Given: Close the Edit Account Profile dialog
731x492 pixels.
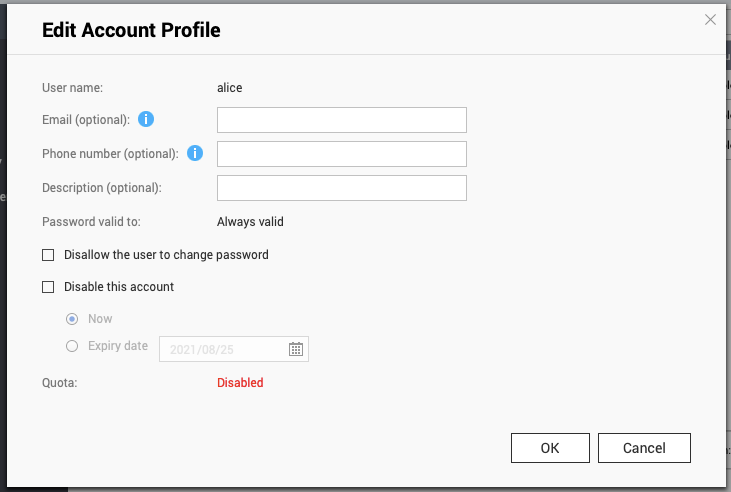Looking at the screenshot, I should click(x=710, y=19).
